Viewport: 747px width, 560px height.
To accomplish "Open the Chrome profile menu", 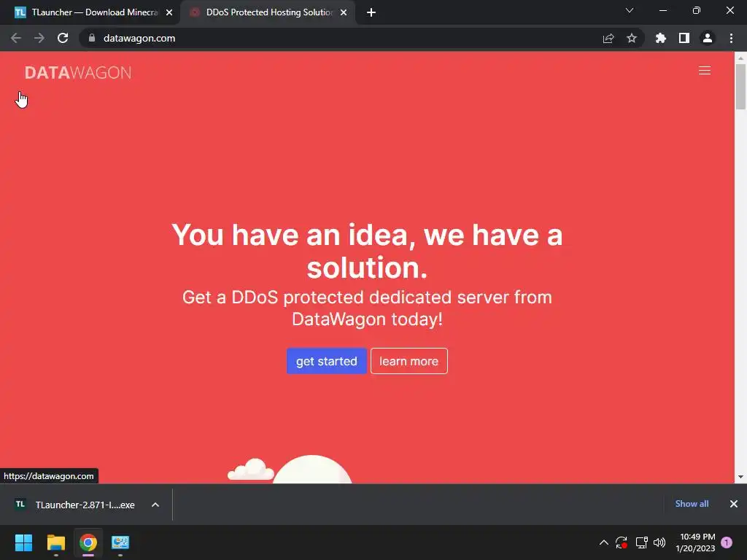I will [x=708, y=38].
